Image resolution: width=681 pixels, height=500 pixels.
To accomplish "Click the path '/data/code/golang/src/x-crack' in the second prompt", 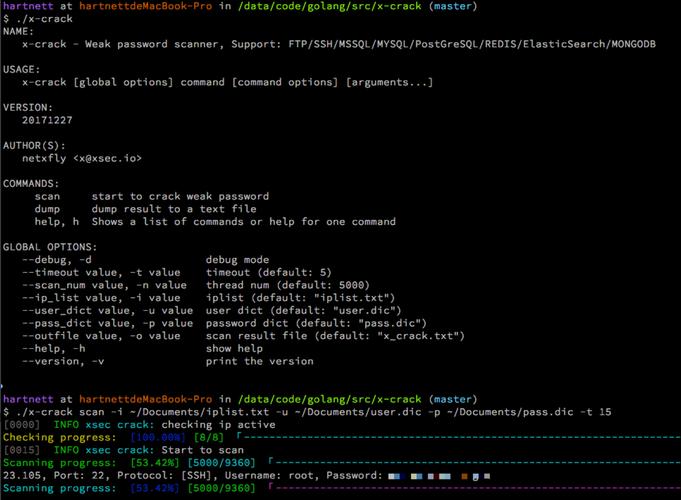I will coord(330,399).
